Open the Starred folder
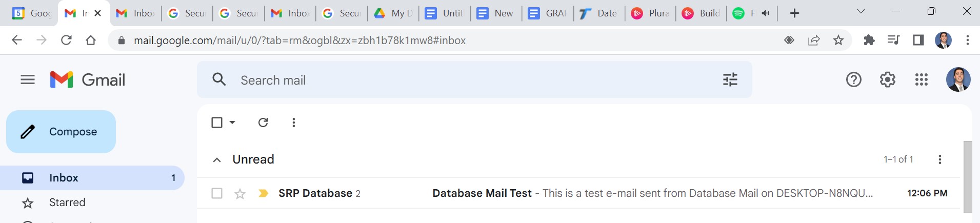This screenshot has width=980, height=223. point(67,202)
